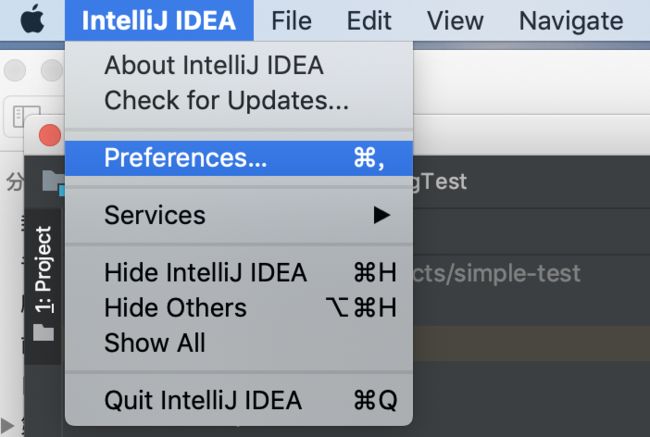Expand the triangle at bottom left
The height and width of the screenshot is (437, 650).
point(7,425)
